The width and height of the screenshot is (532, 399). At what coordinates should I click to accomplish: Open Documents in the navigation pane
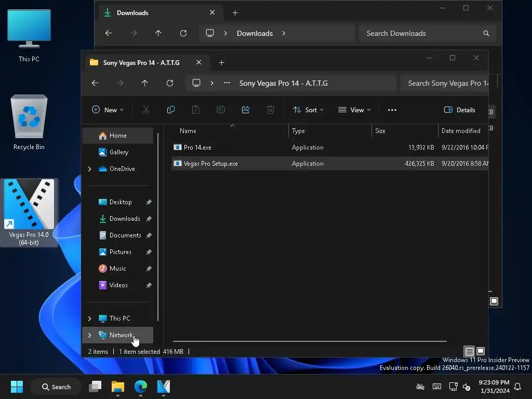[118, 235]
